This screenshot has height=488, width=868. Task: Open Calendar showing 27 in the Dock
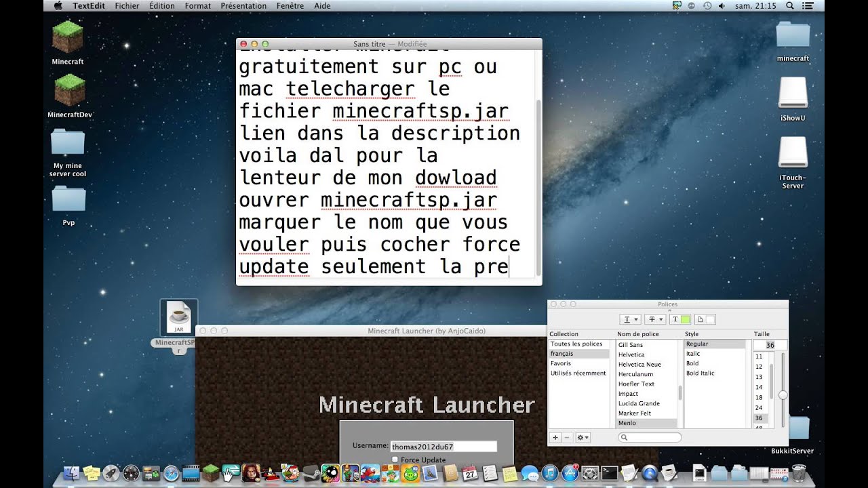pyautogui.click(x=471, y=473)
